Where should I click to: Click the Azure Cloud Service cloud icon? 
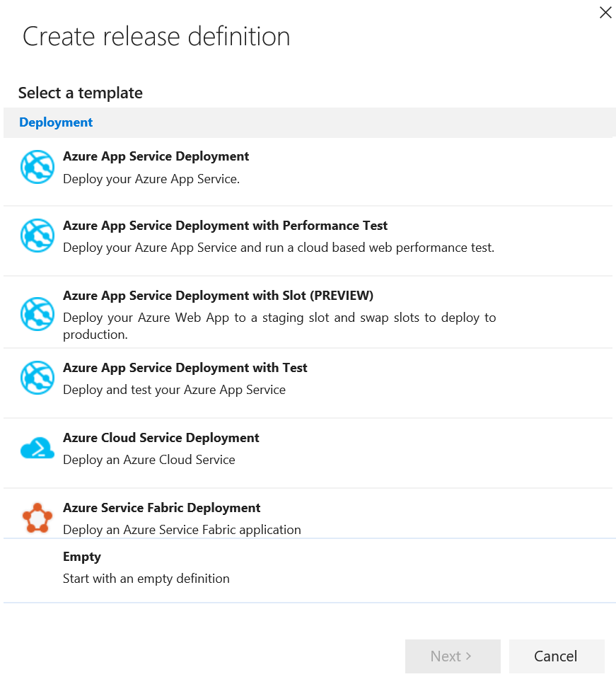click(37, 448)
